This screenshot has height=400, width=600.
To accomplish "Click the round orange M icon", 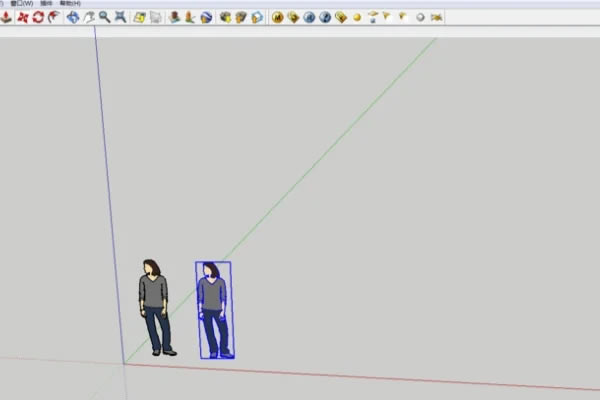I will 278,17.
